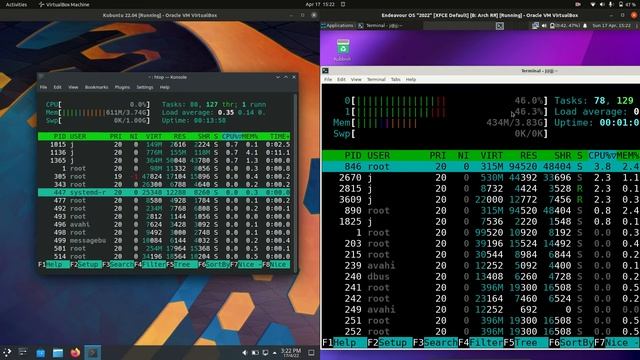The height and width of the screenshot is (360, 640).
Task: Open host Activities overview
Action: [16, 4]
